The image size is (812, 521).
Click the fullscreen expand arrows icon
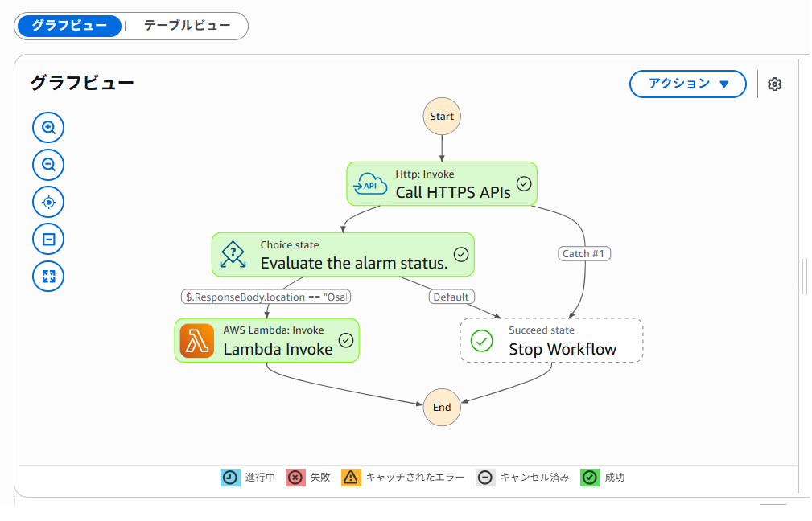[x=48, y=277]
